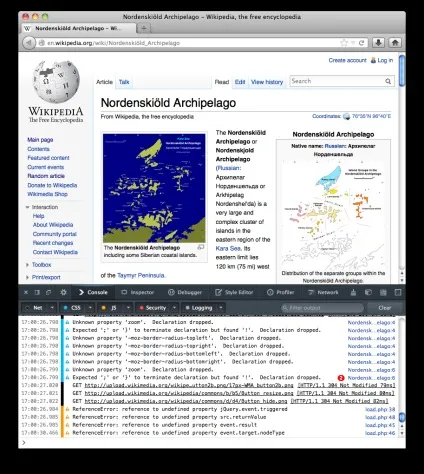Open the Main page sidebar link
The image size is (424, 474).
click(x=40, y=140)
